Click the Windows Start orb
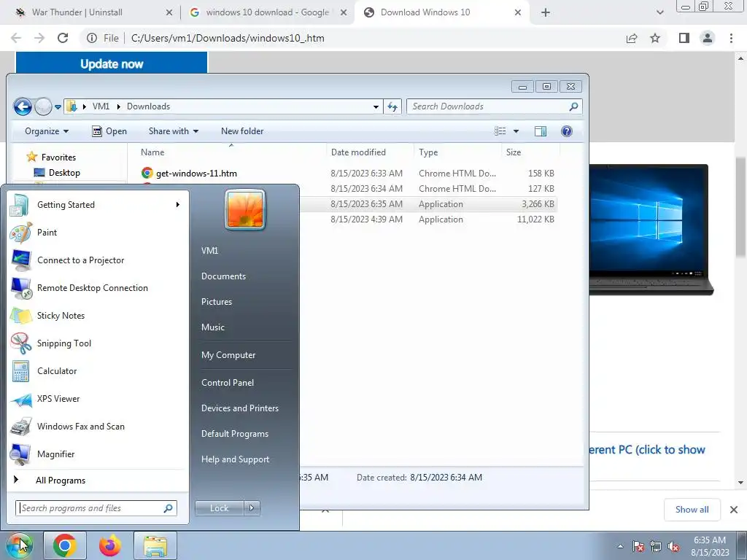747x560 pixels. pos(19,545)
